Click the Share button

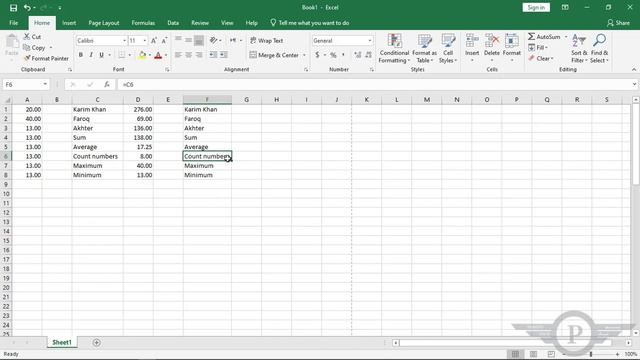618,23
